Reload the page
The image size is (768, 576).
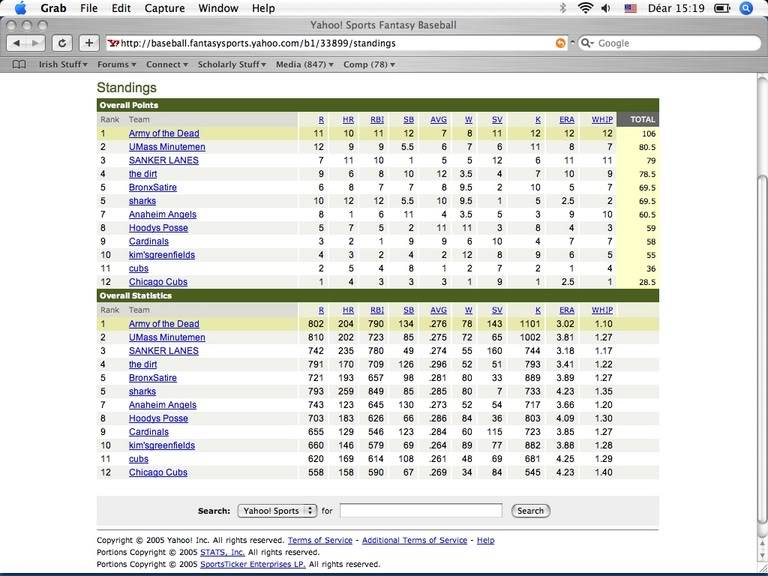[x=62, y=43]
